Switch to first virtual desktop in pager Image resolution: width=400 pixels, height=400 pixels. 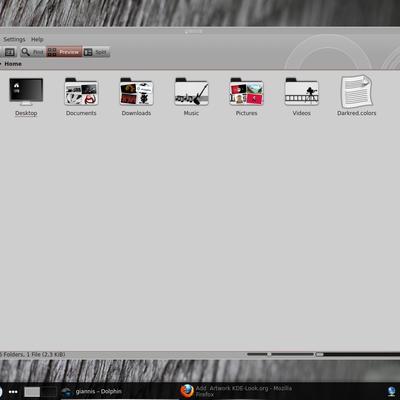point(32,392)
